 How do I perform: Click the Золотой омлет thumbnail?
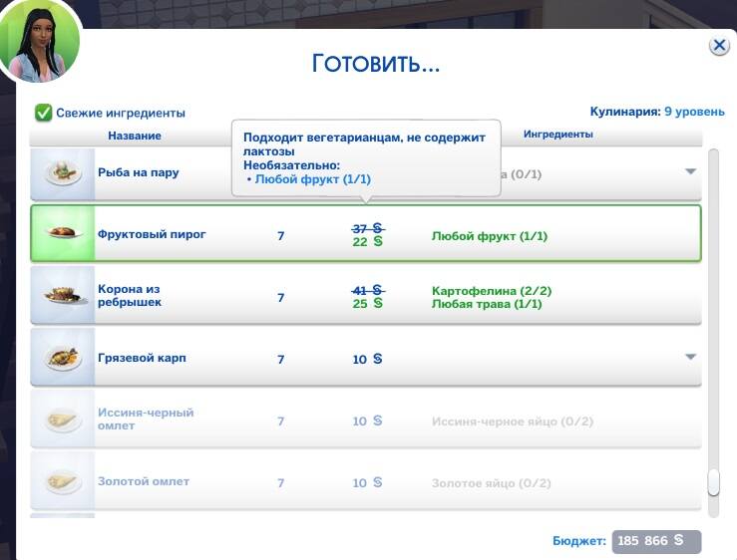coord(63,481)
